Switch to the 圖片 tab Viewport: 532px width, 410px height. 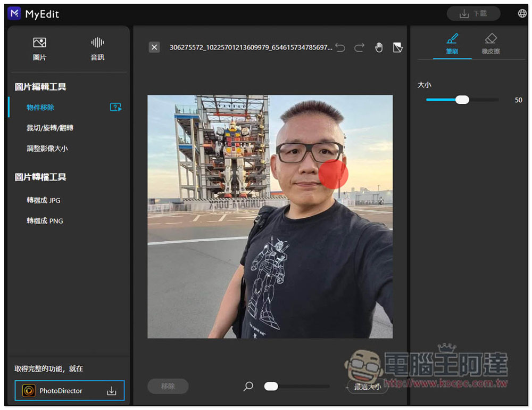click(39, 48)
